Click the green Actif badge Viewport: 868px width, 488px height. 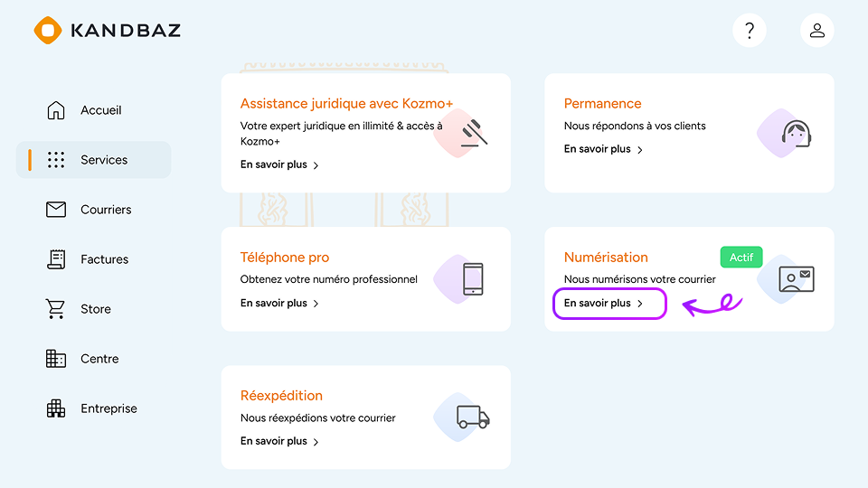tap(741, 258)
